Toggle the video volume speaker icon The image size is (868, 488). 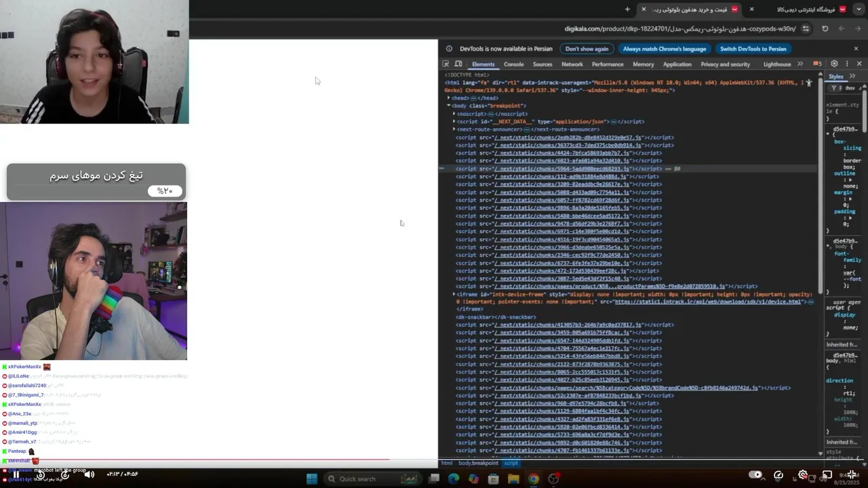[89, 474]
